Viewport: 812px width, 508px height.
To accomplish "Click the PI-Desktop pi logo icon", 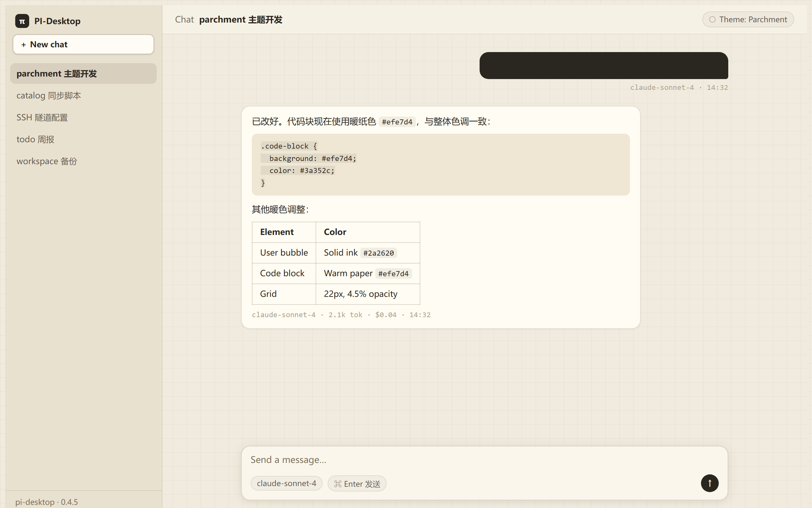I will [22, 21].
